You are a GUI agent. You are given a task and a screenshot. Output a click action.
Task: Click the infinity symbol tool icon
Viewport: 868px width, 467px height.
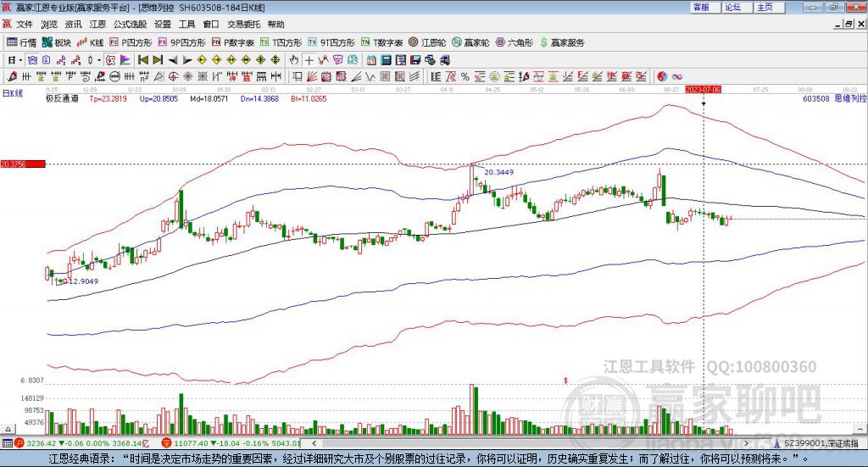(677, 76)
